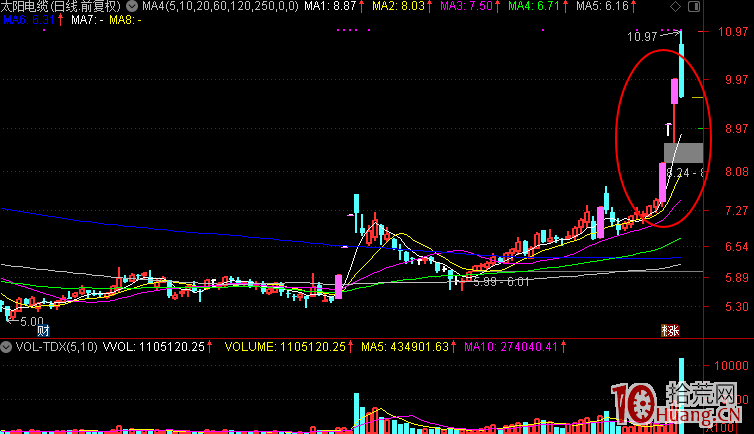This screenshot has height=434, width=754.
Task: Click the 5.89 price axis label
Action: 737,278
